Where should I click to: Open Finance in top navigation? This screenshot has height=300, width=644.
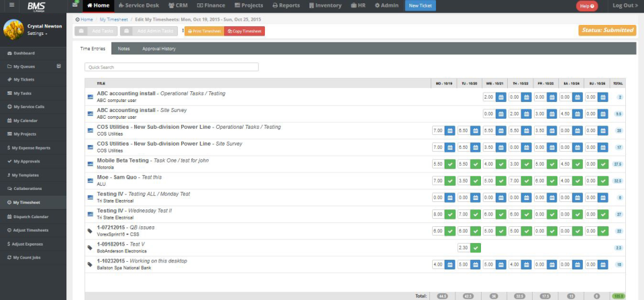click(211, 6)
